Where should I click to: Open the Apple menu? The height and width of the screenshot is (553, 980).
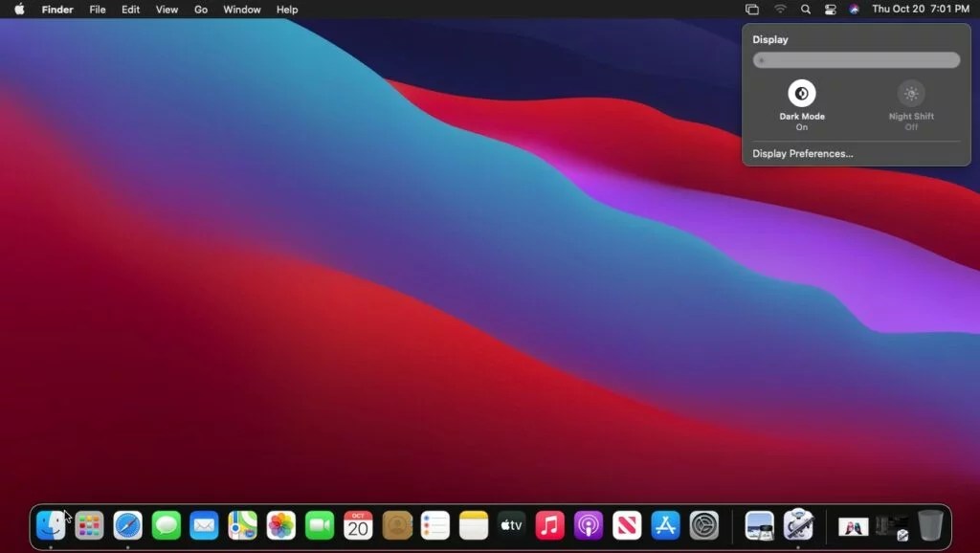click(x=19, y=10)
